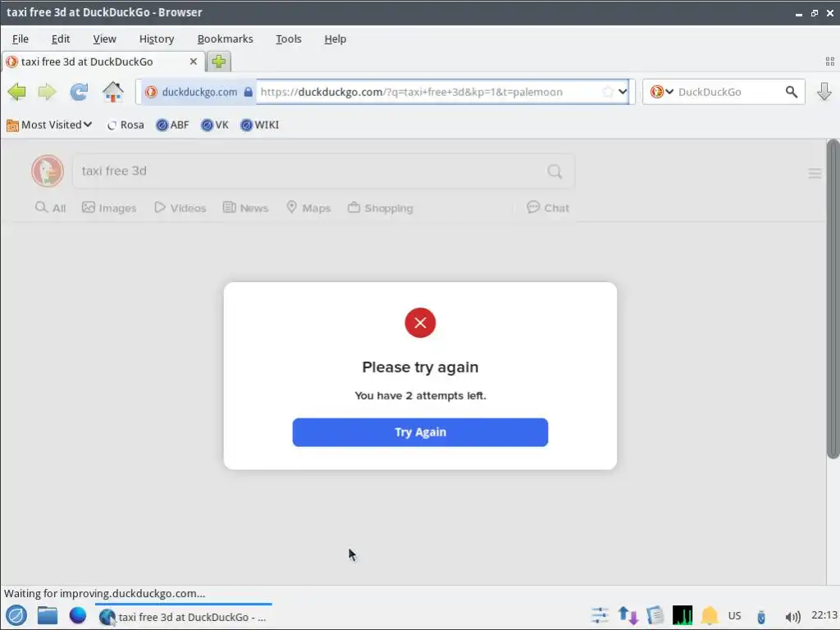This screenshot has height=630, width=840.
Task: Open the DuckDuckGo hamburger menu
Action: (815, 174)
